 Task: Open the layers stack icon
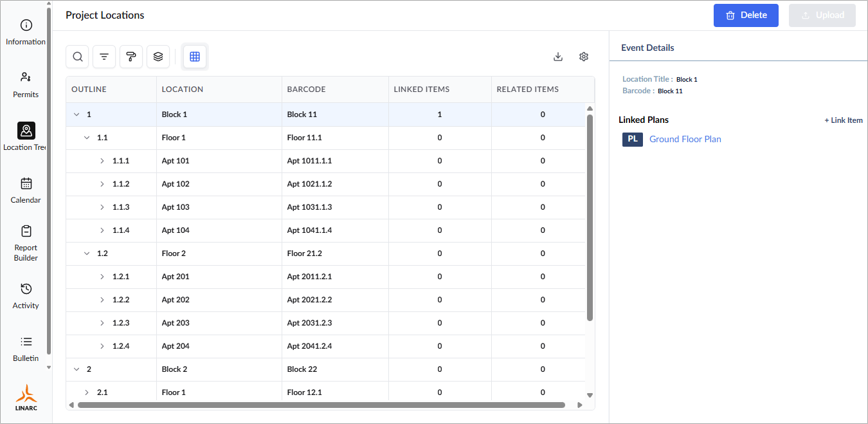(x=158, y=57)
